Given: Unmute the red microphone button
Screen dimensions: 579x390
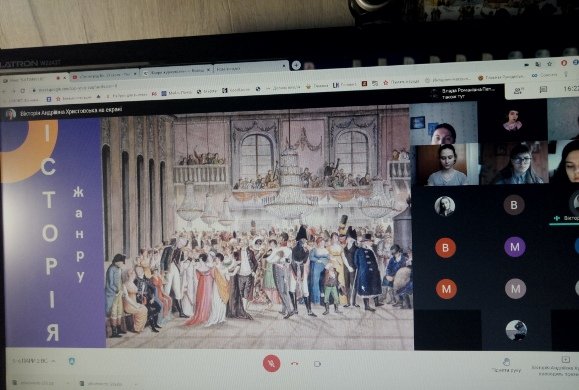Looking at the screenshot, I should (271, 363).
